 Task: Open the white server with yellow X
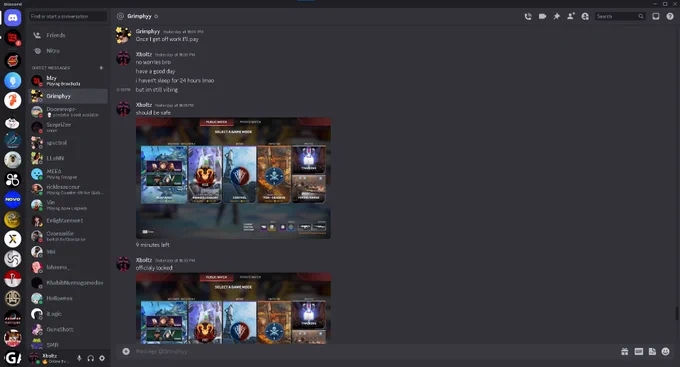pyautogui.click(x=13, y=239)
